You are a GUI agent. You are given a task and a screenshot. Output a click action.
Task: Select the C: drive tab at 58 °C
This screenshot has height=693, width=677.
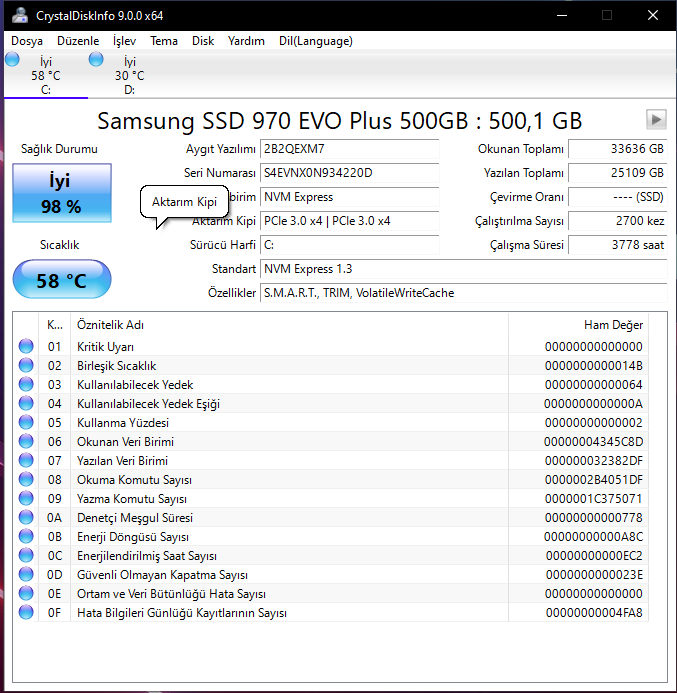click(x=46, y=75)
